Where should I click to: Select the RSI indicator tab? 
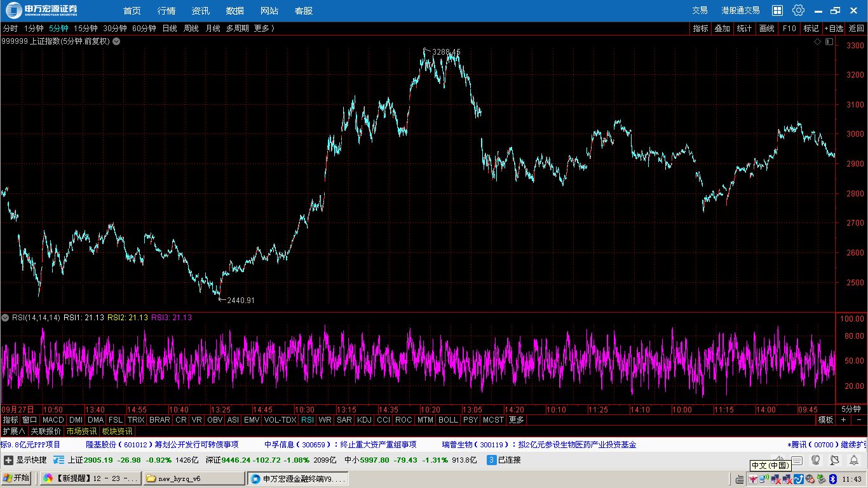308,420
